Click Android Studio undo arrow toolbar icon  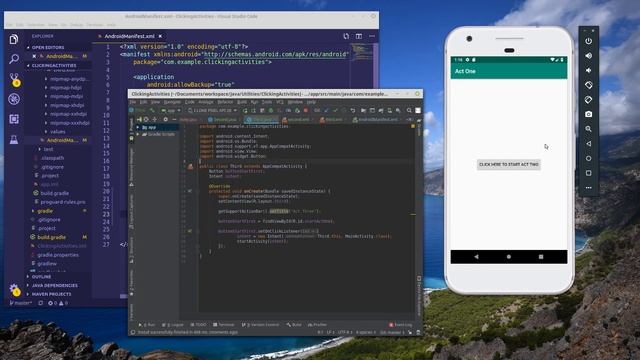(x=353, y=110)
